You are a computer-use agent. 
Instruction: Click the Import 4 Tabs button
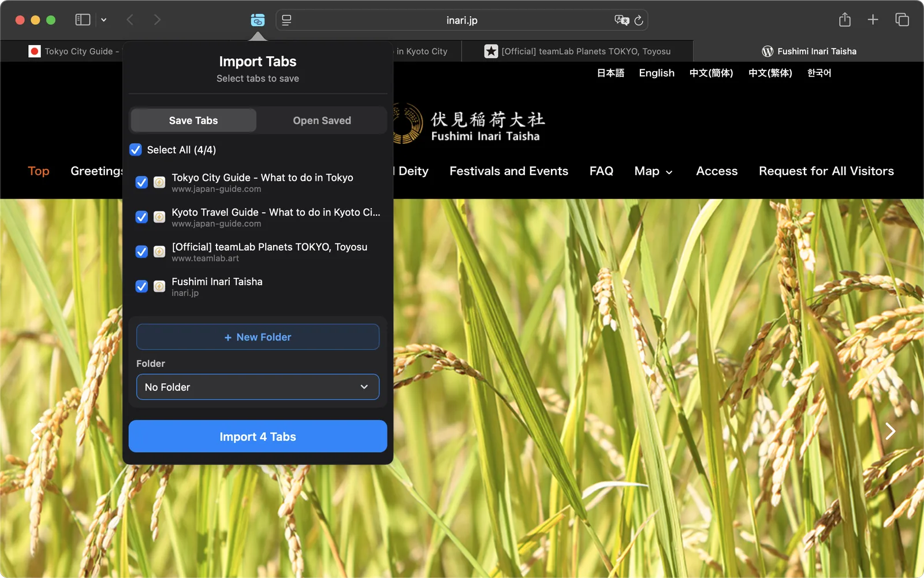click(258, 436)
